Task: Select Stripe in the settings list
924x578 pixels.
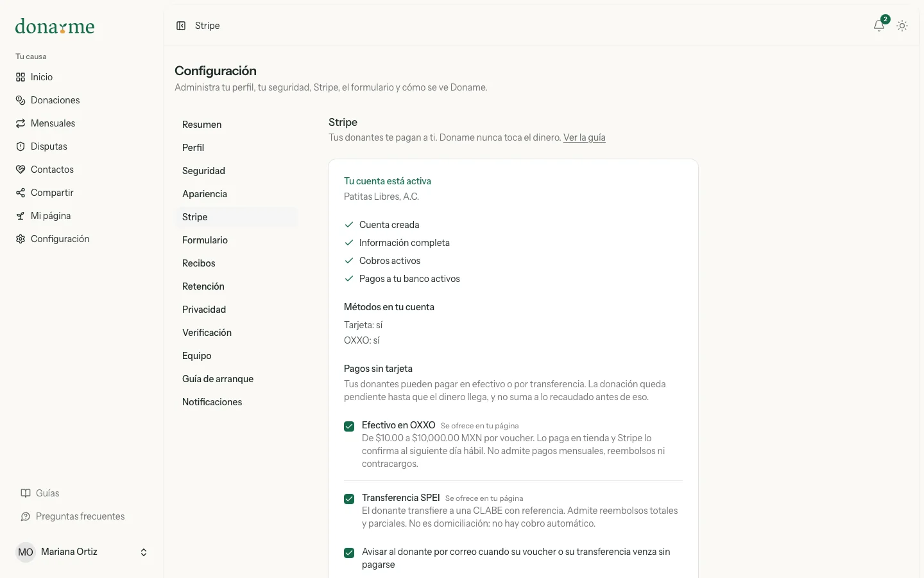Action: point(236,217)
